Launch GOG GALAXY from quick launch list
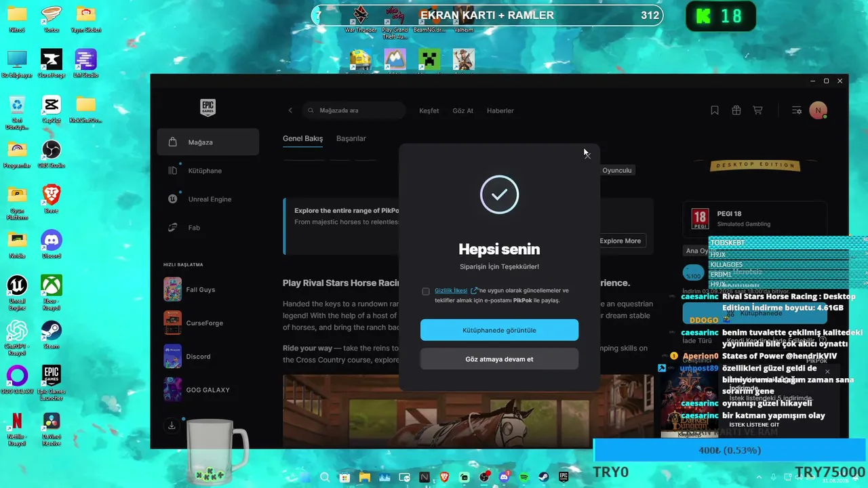This screenshot has width=868, height=488. point(208,390)
